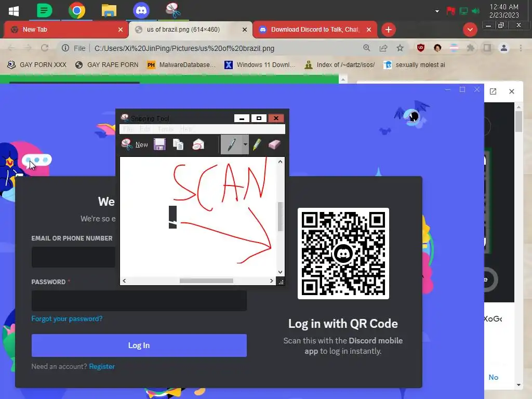Open the Windows 11 Download bookmark
This screenshot has height=399, width=532.
[260, 65]
